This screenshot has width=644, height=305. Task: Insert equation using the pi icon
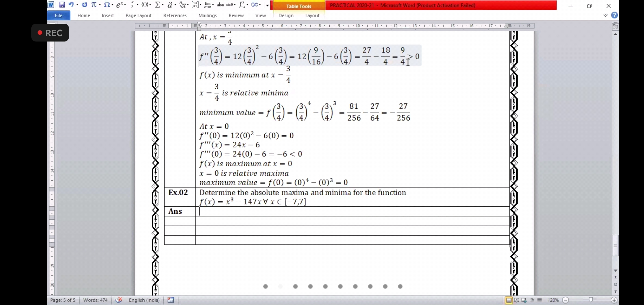coord(94,5)
